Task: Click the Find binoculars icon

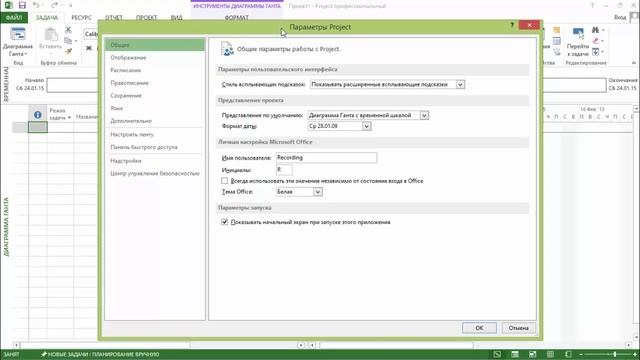Action: 595,30
